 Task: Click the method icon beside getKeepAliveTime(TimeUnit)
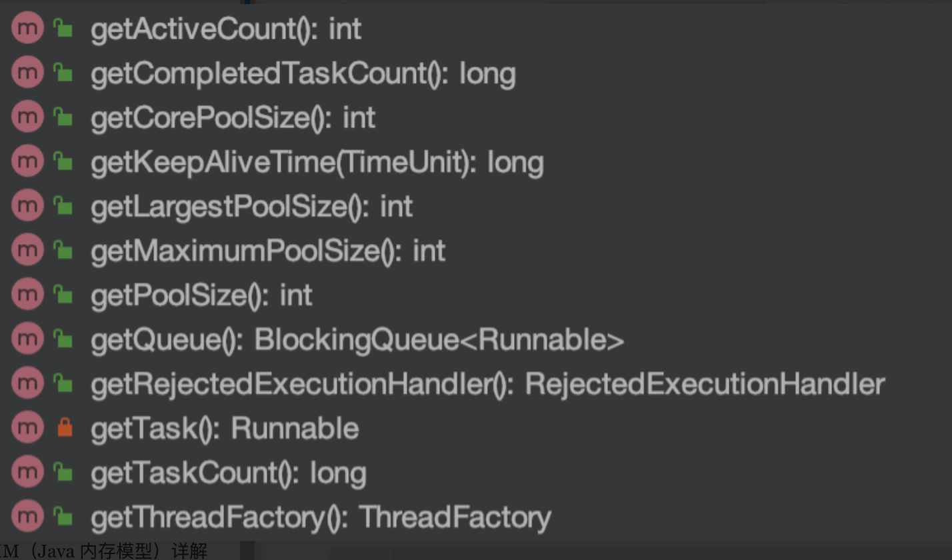pyautogui.click(x=27, y=162)
